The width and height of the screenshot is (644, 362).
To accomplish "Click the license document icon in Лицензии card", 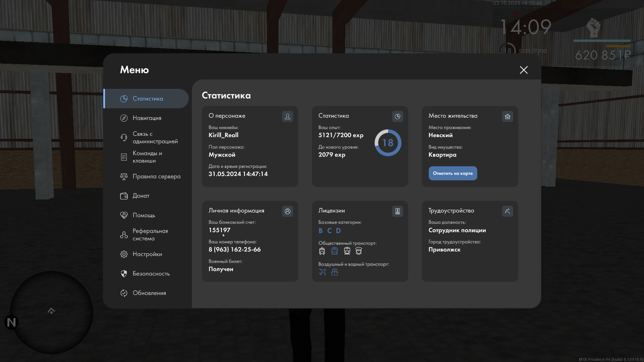I will pyautogui.click(x=397, y=211).
